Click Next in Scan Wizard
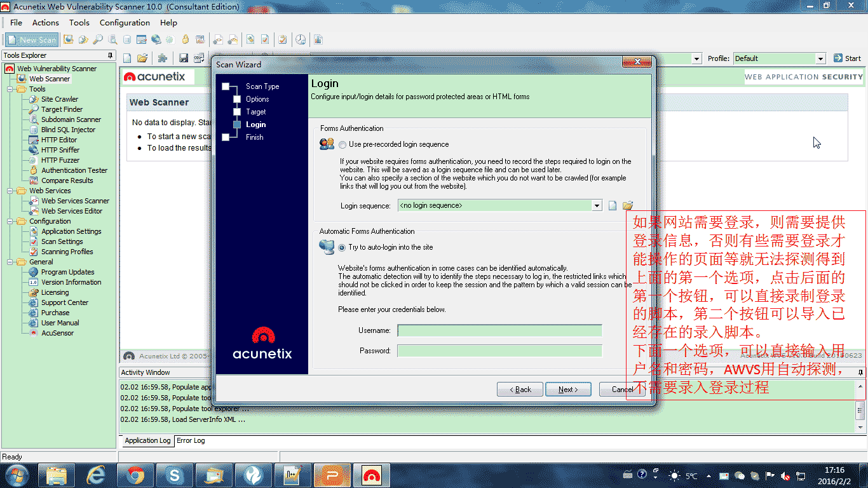 tap(568, 390)
